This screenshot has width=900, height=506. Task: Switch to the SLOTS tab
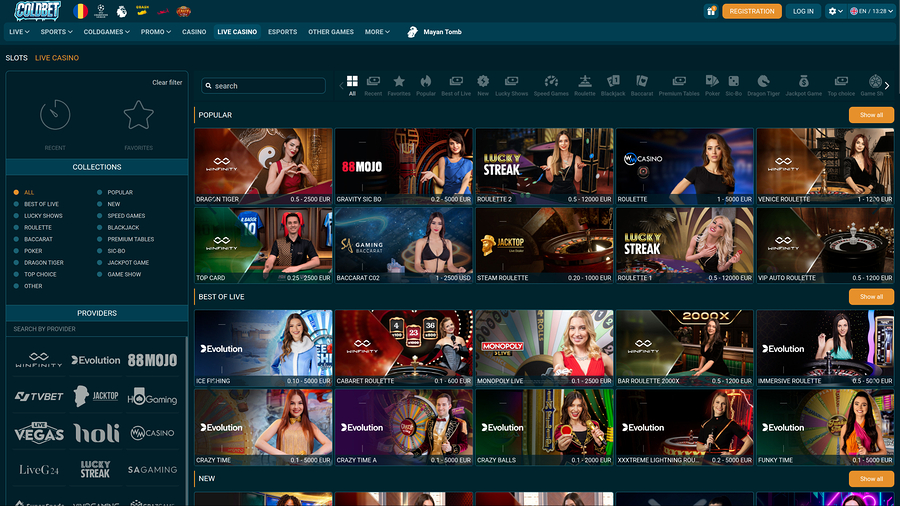tap(17, 58)
